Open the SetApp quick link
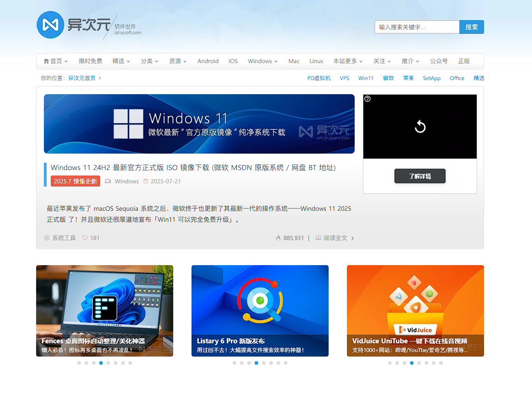The image size is (532, 400). [431, 78]
